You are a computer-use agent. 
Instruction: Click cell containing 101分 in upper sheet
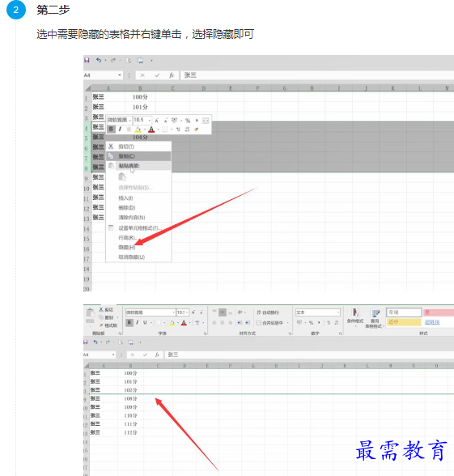point(140,107)
